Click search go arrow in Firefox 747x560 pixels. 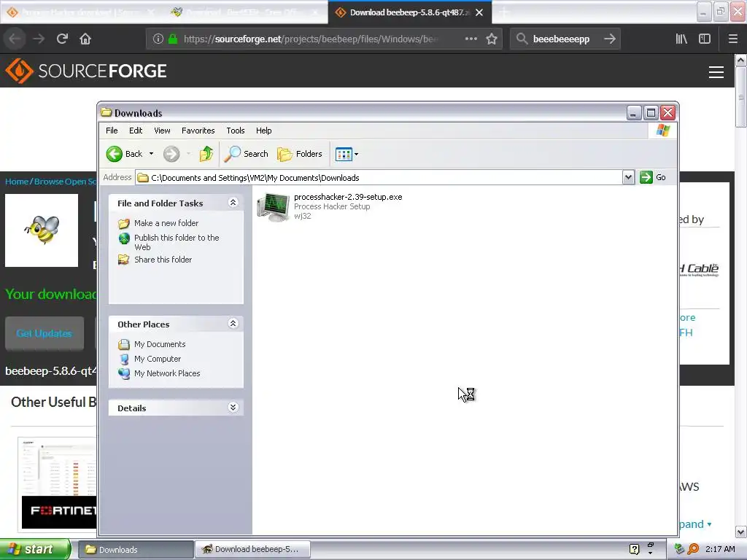pos(610,39)
